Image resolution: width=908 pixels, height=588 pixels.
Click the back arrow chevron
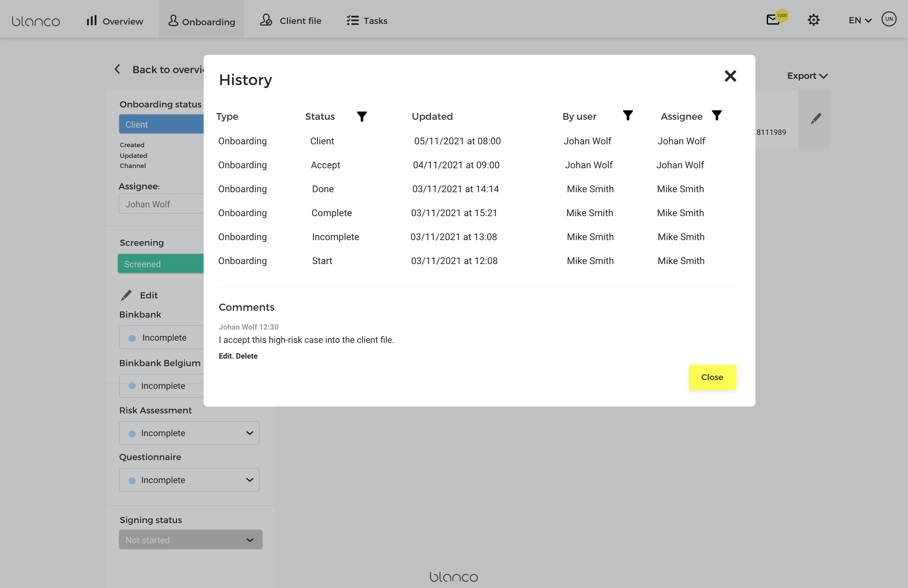pos(118,69)
